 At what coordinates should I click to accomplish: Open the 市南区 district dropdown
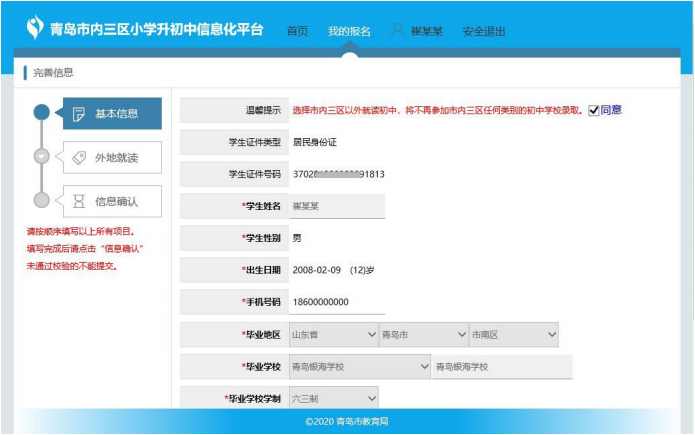pyautogui.click(x=513, y=334)
